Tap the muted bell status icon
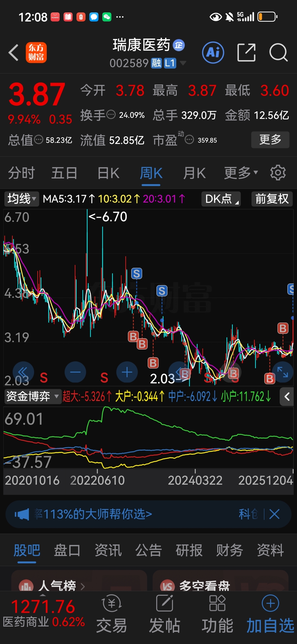Image resolution: width=297 pixels, height=644 pixels. point(229,17)
